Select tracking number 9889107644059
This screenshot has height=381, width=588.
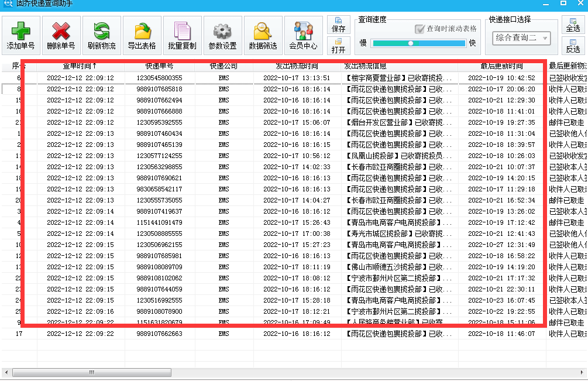[x=159, y=290]
